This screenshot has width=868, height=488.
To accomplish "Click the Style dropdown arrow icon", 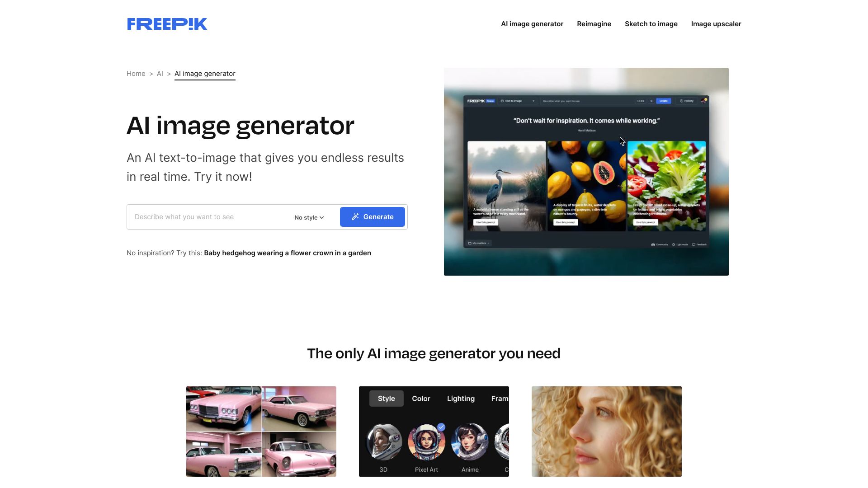I will 321,217.
